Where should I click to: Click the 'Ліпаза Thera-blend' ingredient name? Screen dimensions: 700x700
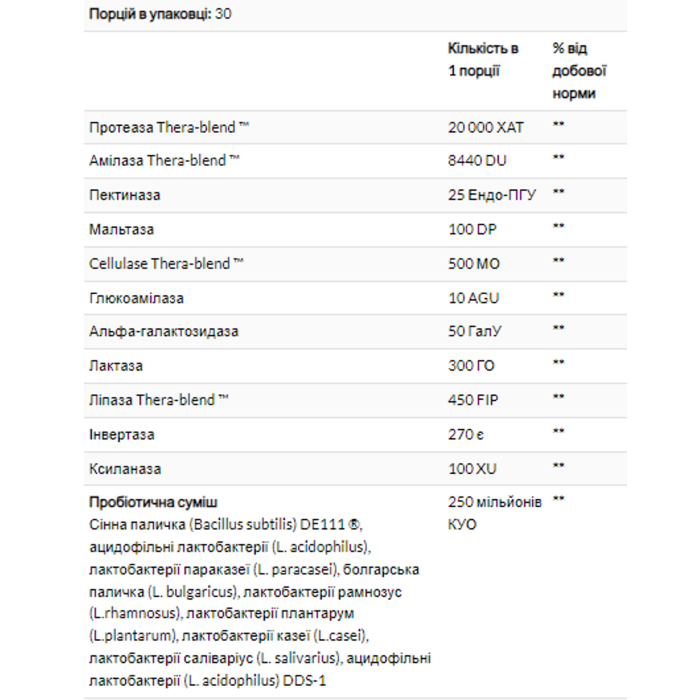point(158,400)
